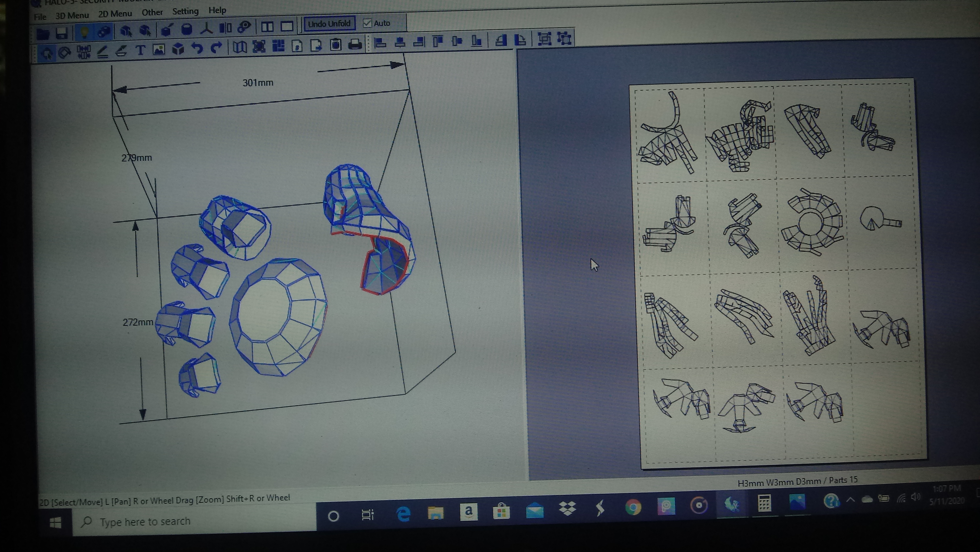Center selected parts horizontally
The height and width of the screenshot is (552, 980).
click(399, 42)
